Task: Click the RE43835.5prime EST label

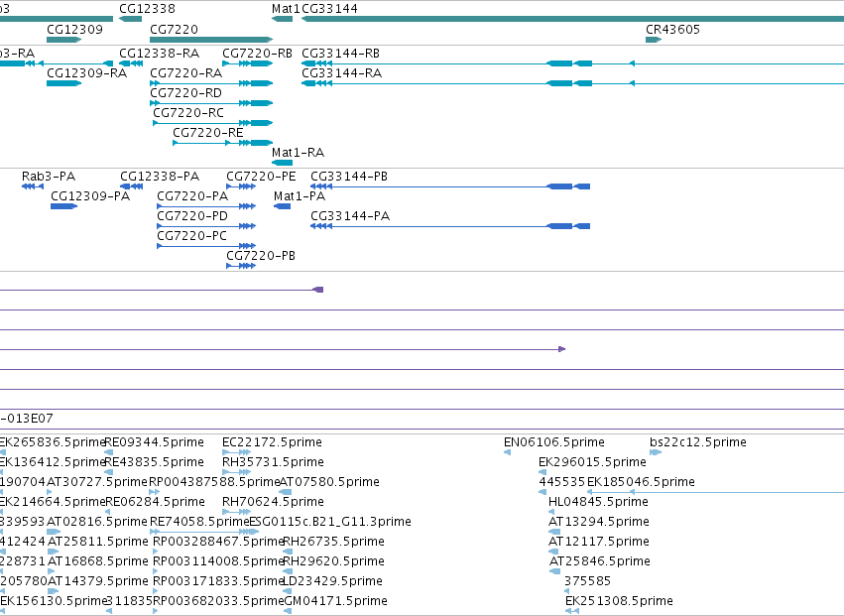Action: coord(155,462)
